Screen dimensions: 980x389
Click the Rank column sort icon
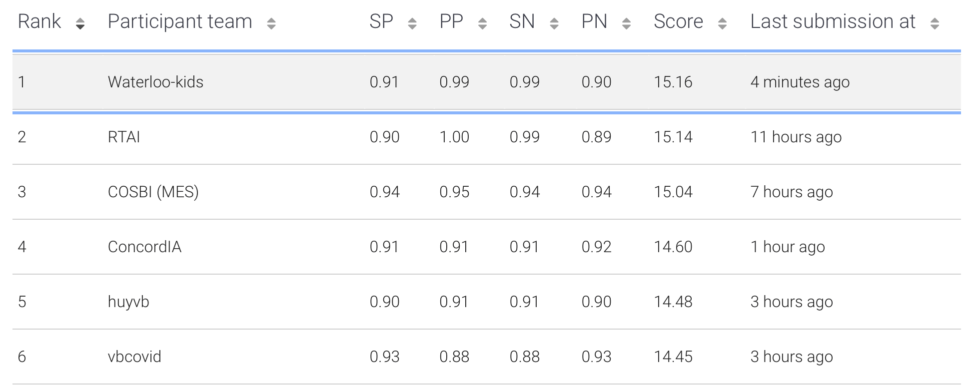[80, 23]
